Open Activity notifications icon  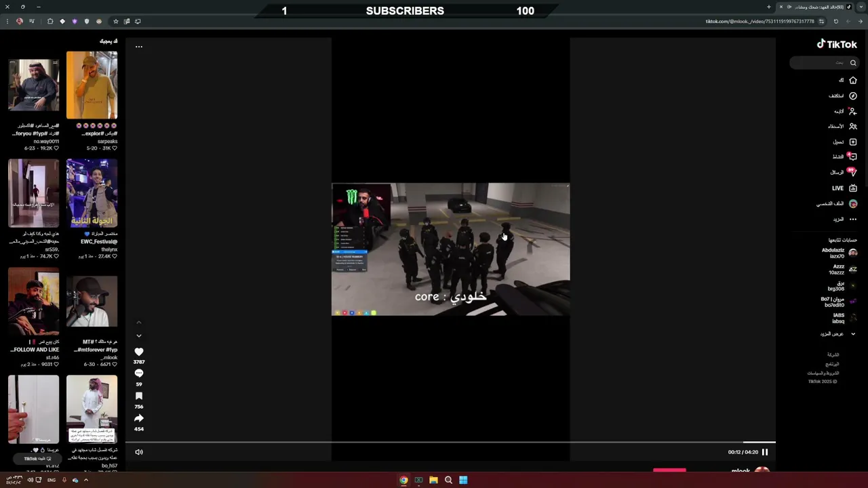853,157
